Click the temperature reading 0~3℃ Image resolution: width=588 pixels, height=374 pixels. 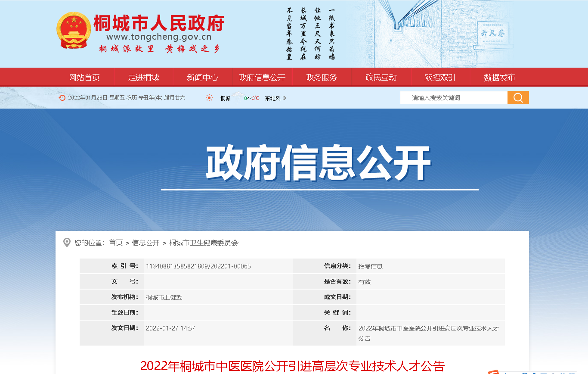pyautogui.click(x=252, y=98)
